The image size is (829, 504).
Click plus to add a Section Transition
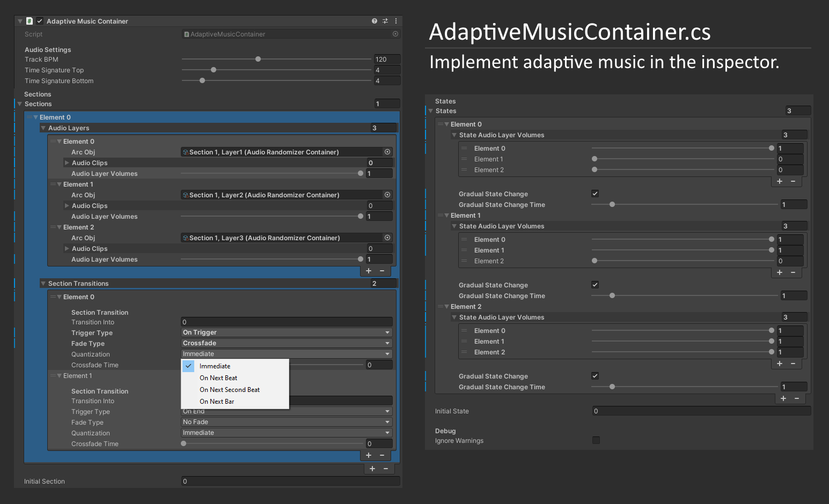(368, 455)
